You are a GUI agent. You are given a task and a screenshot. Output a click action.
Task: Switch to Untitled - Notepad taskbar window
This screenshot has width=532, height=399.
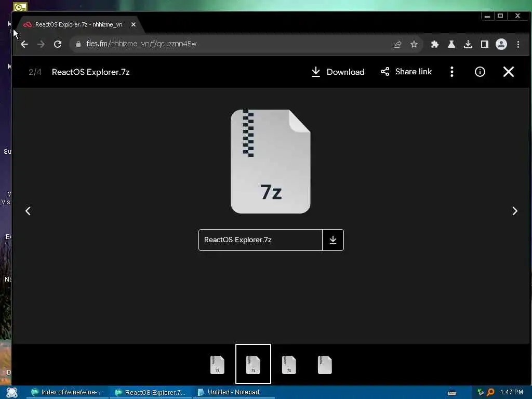pyautogui.click(x=233, y=393)
